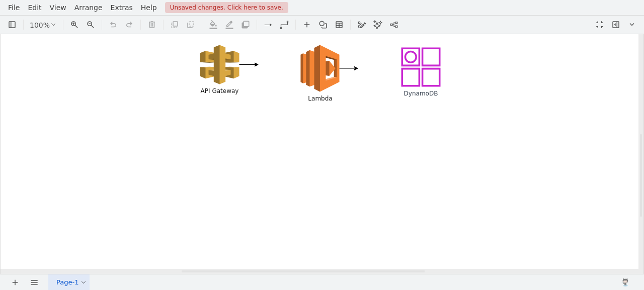Click the send to back icon

191,25
